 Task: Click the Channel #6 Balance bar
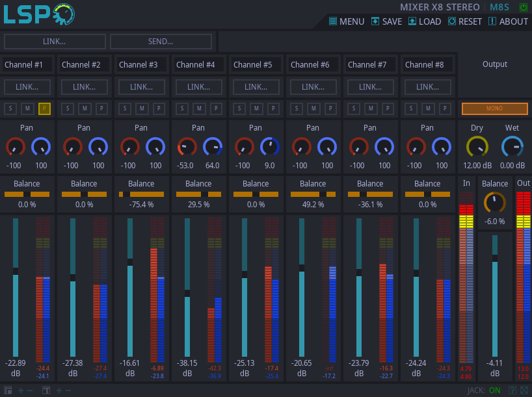point(313,194)
